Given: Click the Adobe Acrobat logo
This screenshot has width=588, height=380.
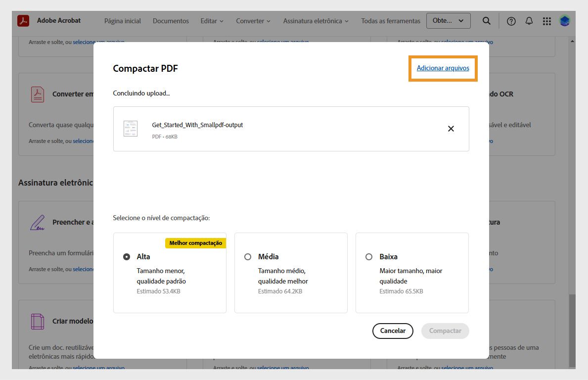Looking at the screenshot, I should click(x=23, y=20).
